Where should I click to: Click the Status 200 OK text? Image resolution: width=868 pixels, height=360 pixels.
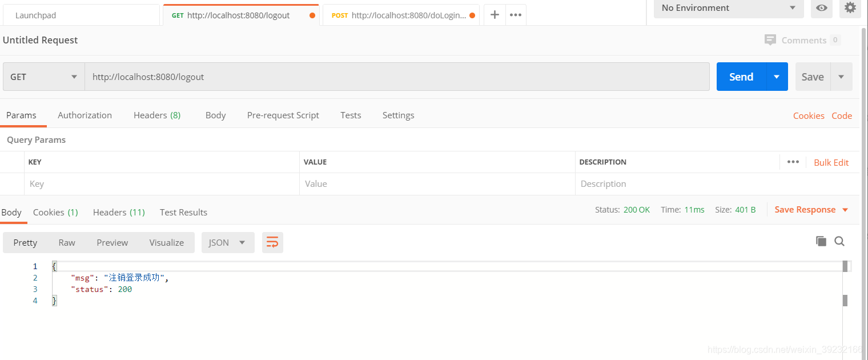click(x=622, y=210)
